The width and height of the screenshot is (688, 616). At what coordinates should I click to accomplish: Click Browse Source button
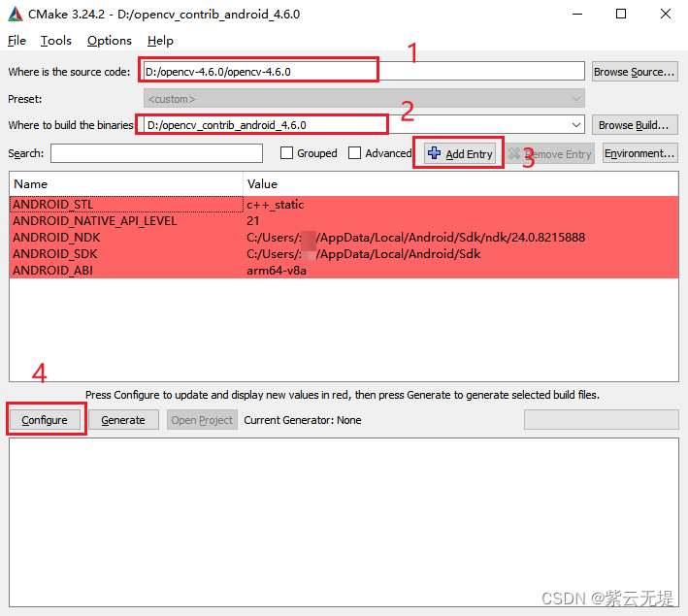tap(634, 72)
